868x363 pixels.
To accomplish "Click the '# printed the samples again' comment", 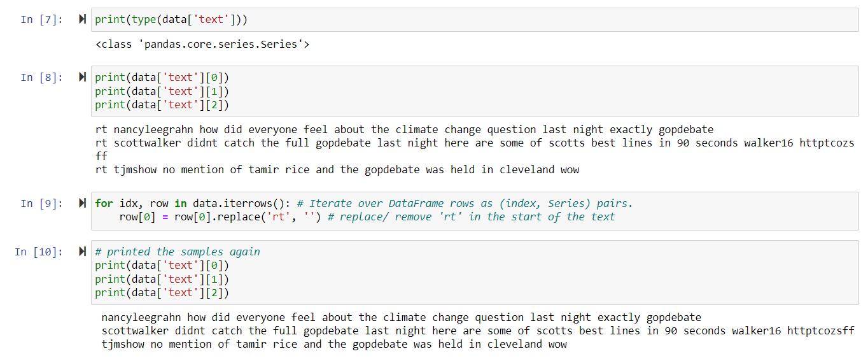I will point(178,252).
